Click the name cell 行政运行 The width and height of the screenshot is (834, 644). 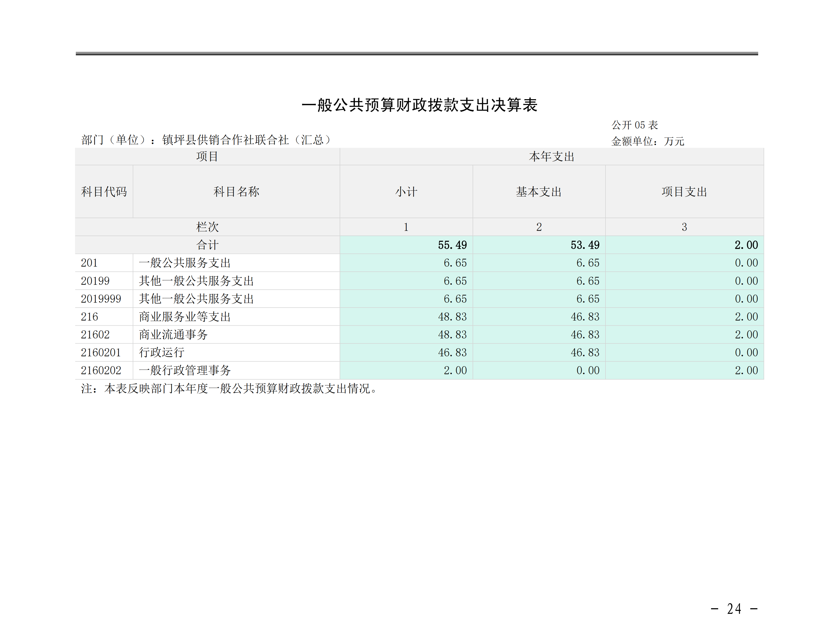click(x=236, y=353)
